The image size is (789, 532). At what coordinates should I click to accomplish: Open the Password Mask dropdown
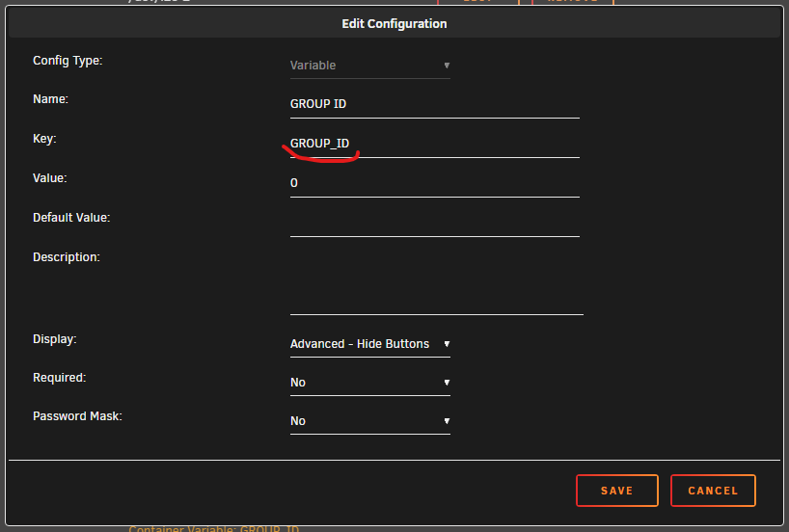(x=369, y=421)
